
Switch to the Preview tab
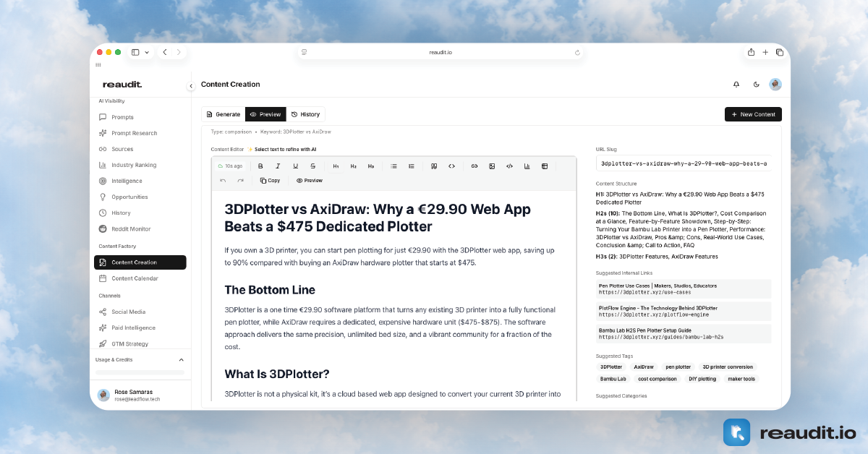(265, 114)
